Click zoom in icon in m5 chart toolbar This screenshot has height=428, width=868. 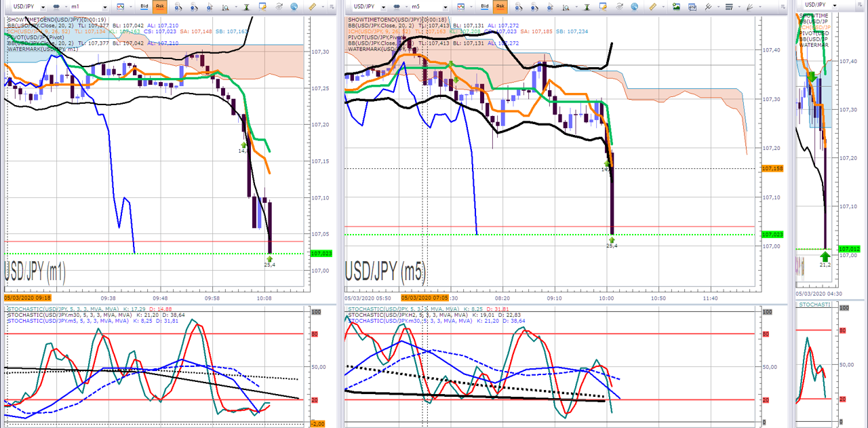pos(518,6)
